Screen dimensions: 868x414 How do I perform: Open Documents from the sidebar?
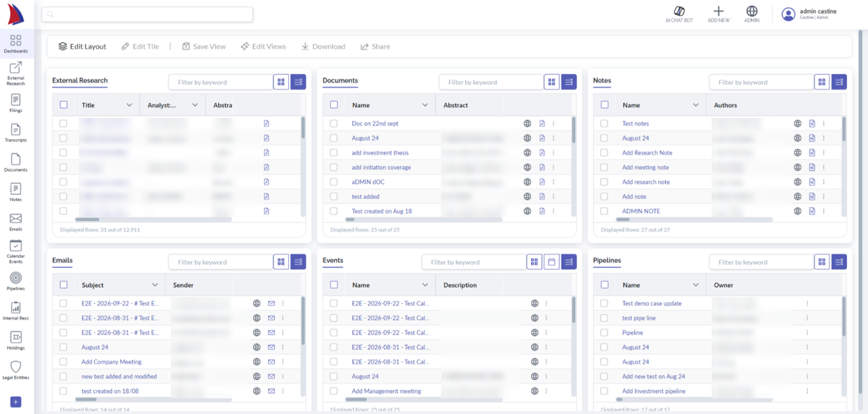point(16,163)
